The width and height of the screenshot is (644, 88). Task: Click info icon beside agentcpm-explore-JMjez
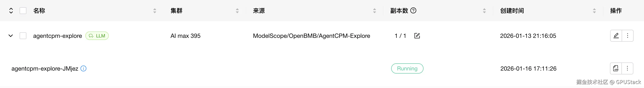coord(83,68)
